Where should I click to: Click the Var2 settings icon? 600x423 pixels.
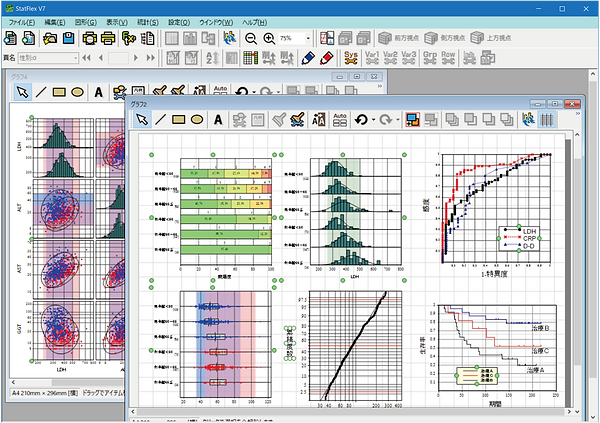(x=390, y=58)
